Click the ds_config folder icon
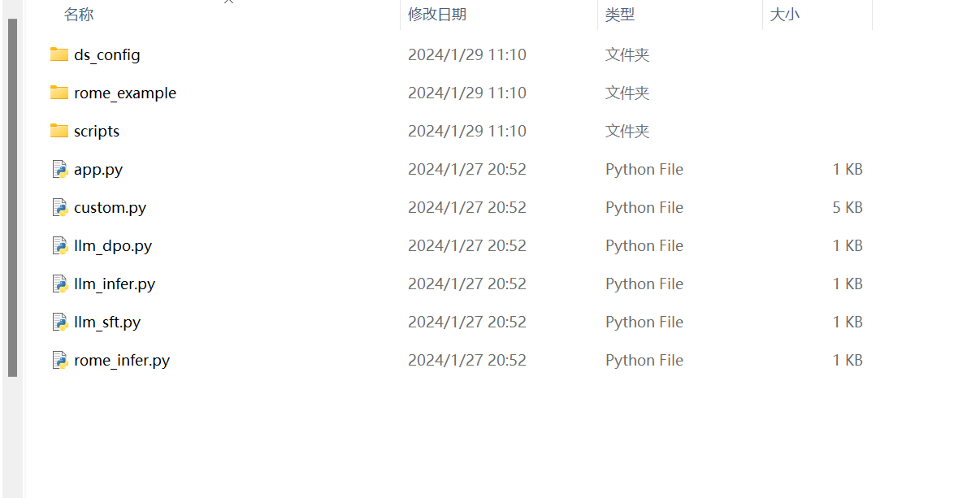Image resolution: width=980 pixels, height=498 pixels. (58, 54)
